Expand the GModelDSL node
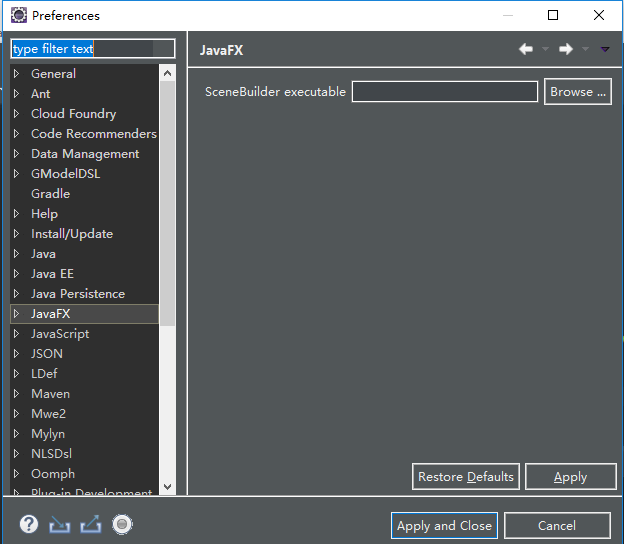This screenshot has width=624, height=544. pos(16,174)
